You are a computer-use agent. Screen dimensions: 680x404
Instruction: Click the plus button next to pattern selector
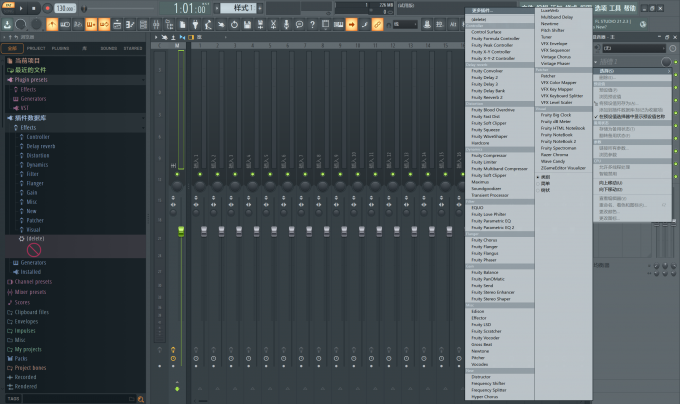(260, 8)
